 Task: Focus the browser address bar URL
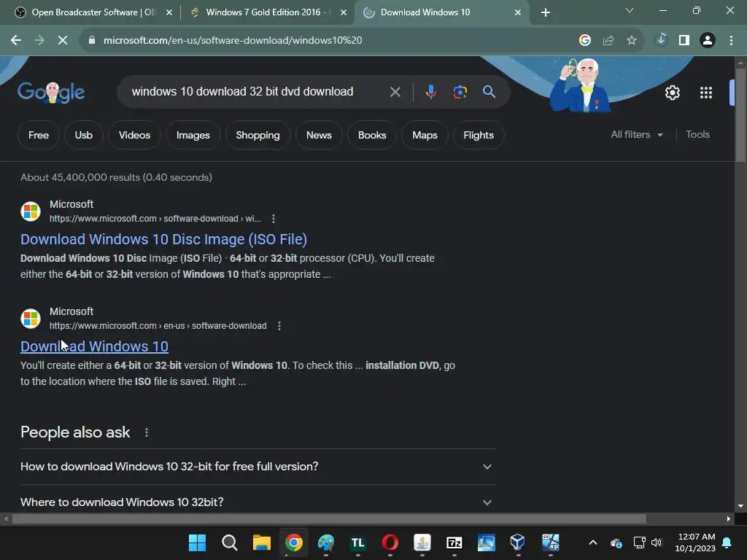(233, 41)
